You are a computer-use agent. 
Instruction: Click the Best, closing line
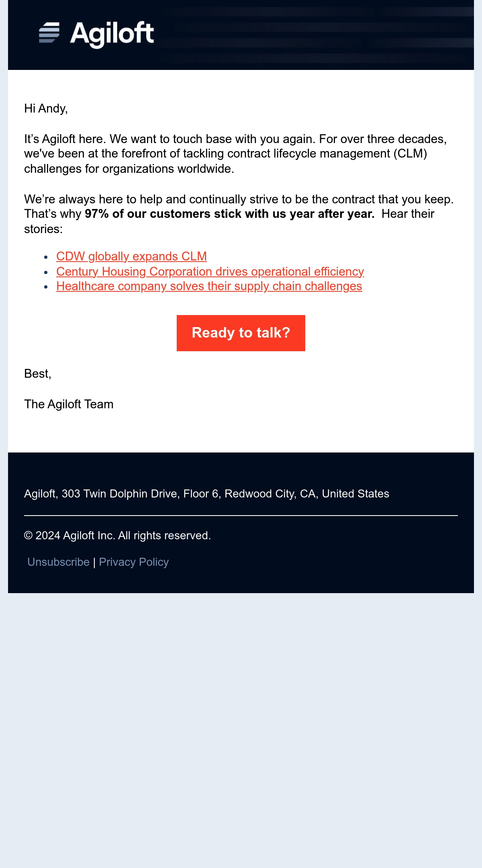(38, 374)
